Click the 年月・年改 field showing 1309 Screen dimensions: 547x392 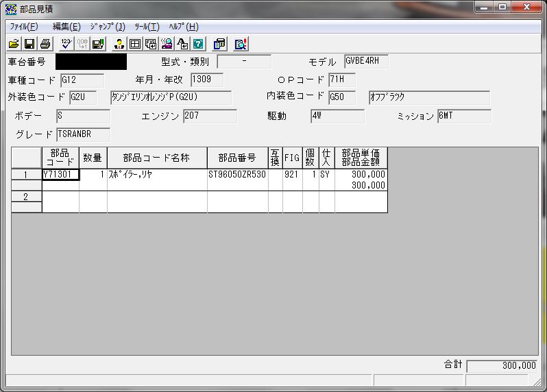[207, 80]
